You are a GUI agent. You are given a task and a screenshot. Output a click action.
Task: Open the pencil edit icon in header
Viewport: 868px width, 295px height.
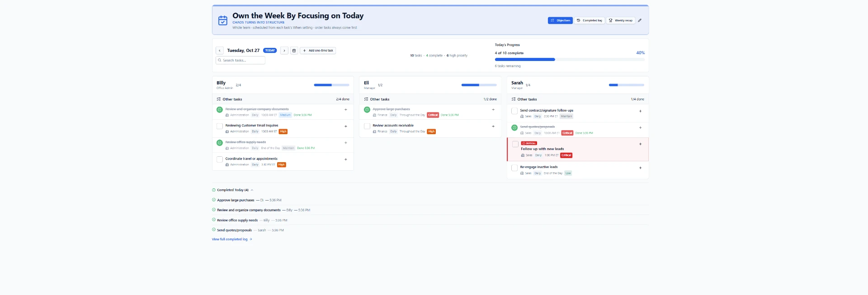[640, 20]
